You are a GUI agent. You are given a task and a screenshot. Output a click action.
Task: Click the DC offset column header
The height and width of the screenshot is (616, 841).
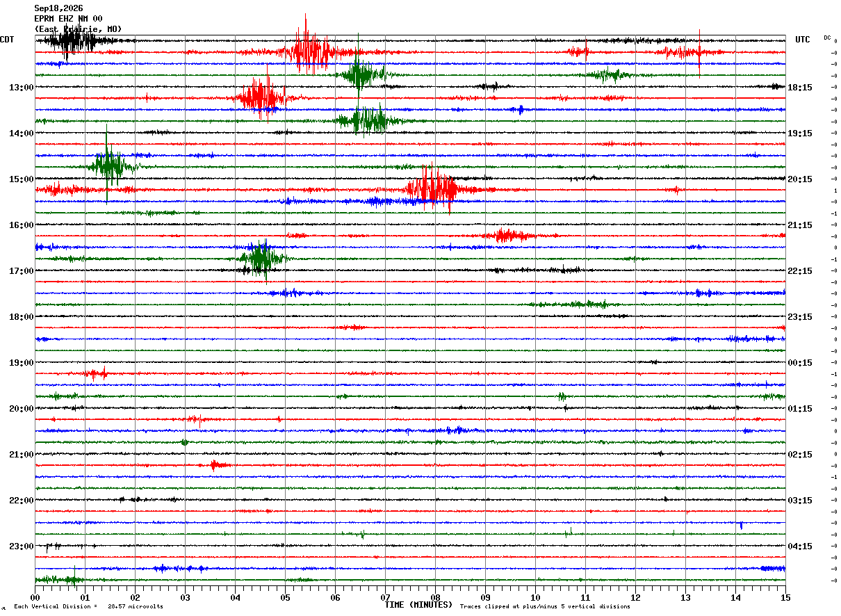point(827,38)
